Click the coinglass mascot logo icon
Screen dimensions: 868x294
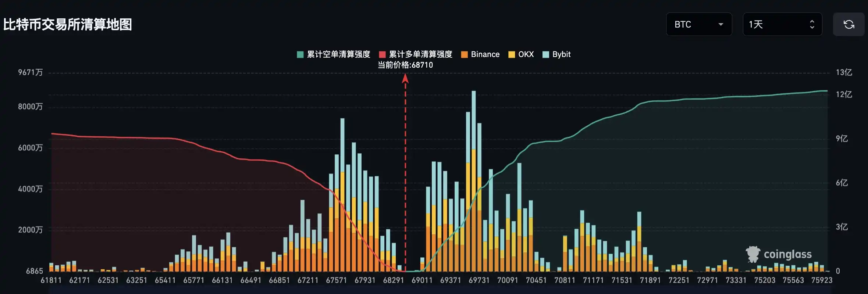point(753,254)
